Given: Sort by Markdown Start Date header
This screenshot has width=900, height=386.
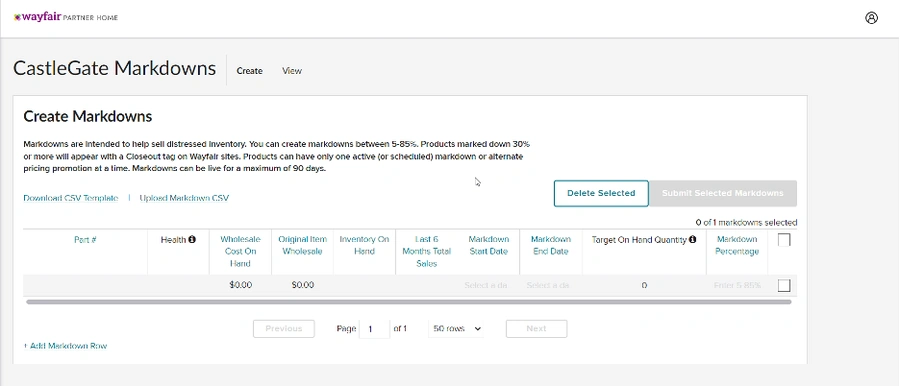Looking at the screenshot, I should pyautogui.click(x=488, y=245).
